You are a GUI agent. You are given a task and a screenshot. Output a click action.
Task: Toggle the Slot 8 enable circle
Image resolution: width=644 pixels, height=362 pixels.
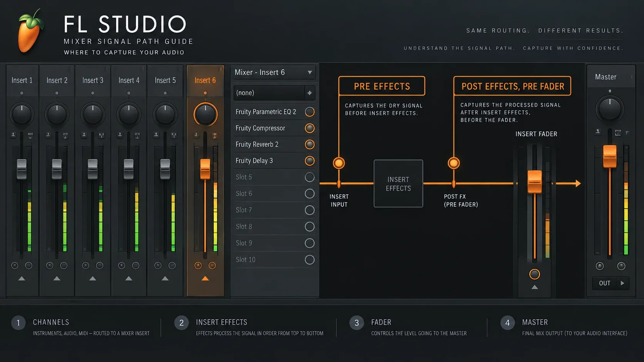tap(310, 227)
